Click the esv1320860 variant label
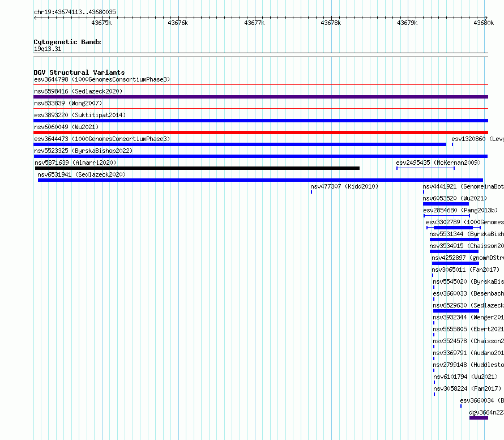Viewport: 504px width, 440px height. pyautogui.click(x=477, y=139)
